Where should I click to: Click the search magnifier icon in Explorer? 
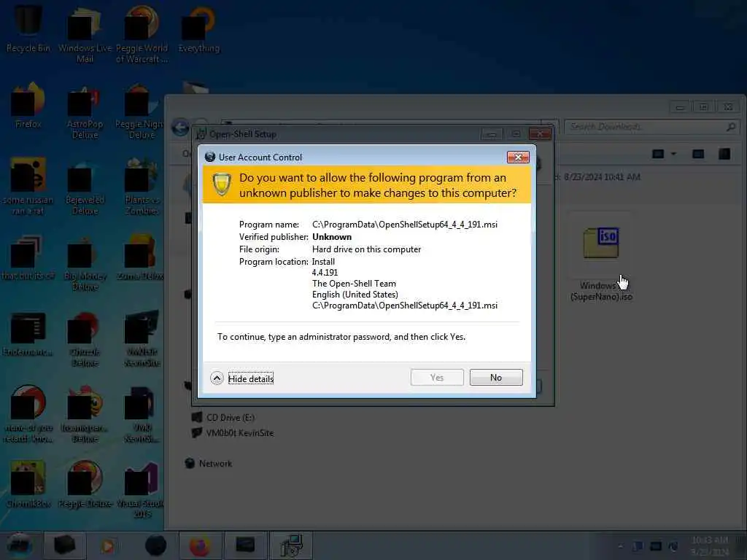coord(730,127)
